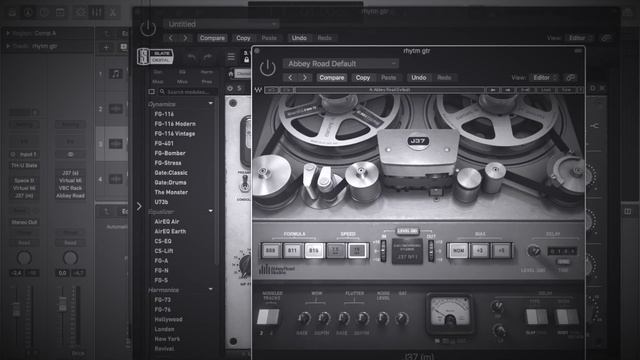Adjust the input level slider on J37
The width and height of the screenshot is (640, 360).
(383, 250)
